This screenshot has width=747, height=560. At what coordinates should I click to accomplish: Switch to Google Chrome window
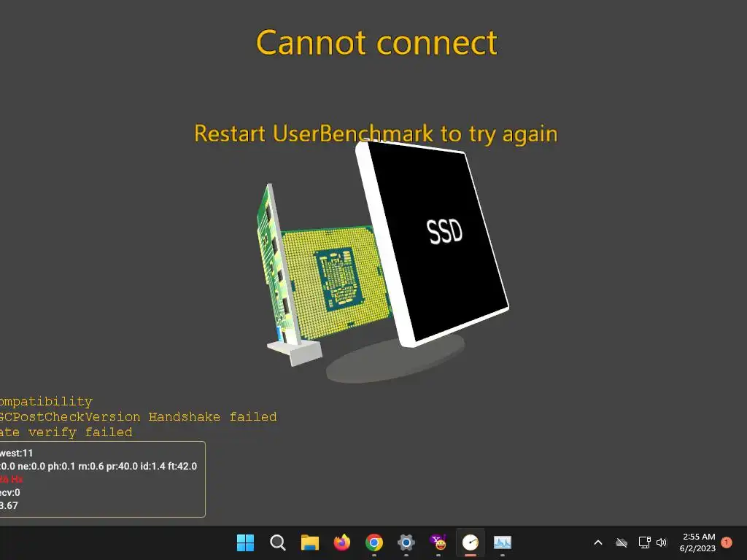(374, 542)
